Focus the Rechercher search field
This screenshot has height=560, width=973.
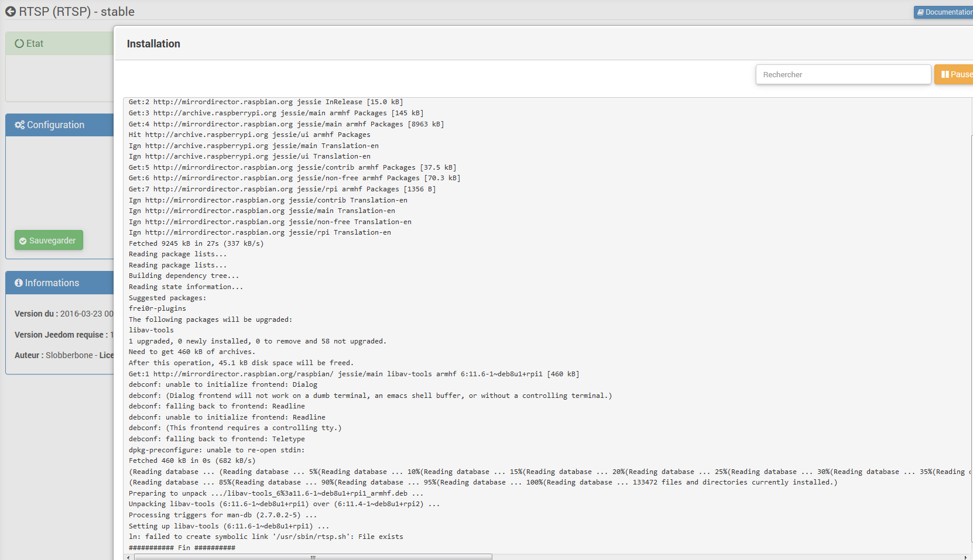click(x=843, y=74)
